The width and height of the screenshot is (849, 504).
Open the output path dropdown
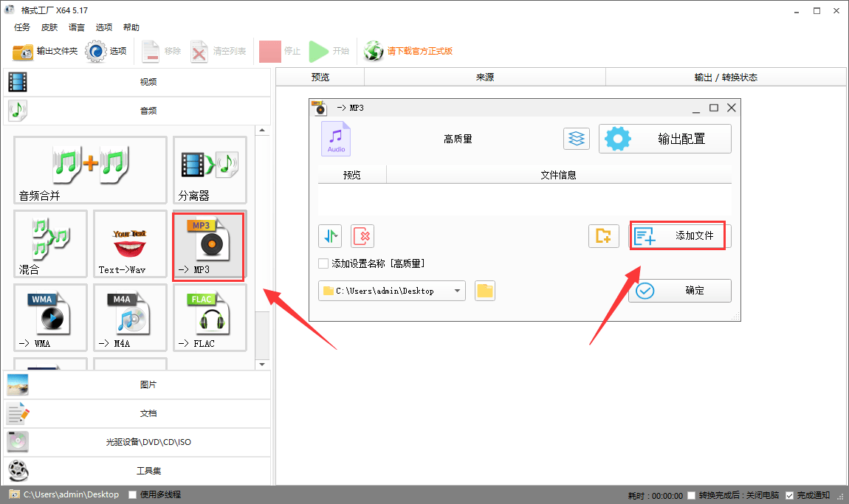pos(459,291)
